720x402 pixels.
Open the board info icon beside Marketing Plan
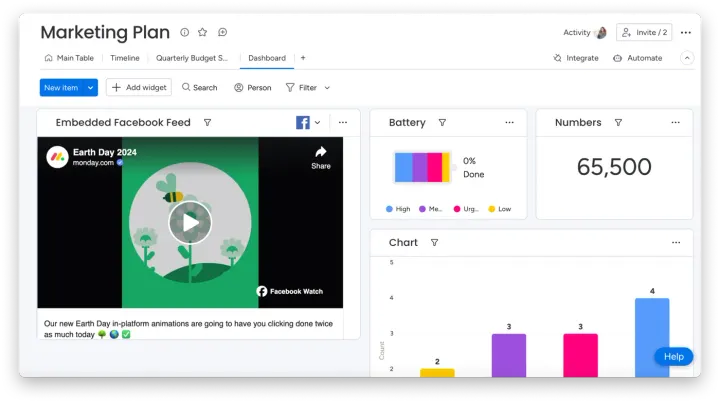pos(185,32)
